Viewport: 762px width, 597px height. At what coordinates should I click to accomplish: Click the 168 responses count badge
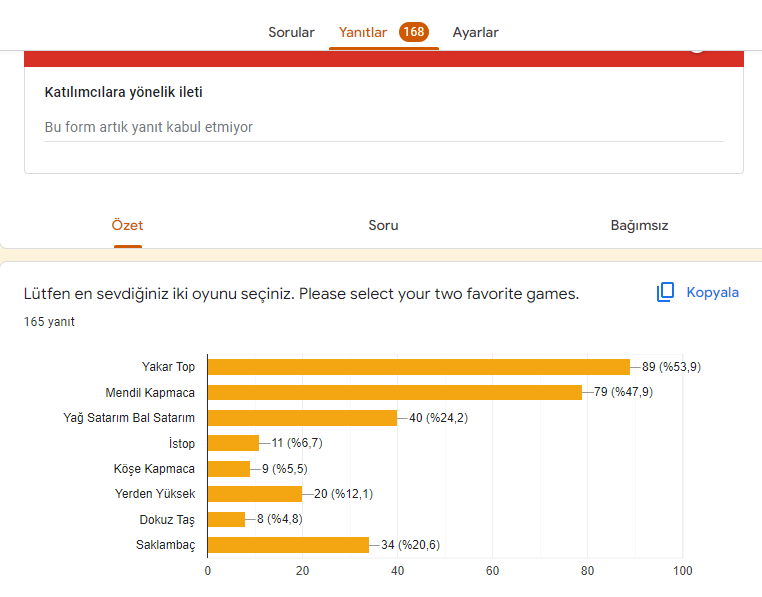pos(414,32)
